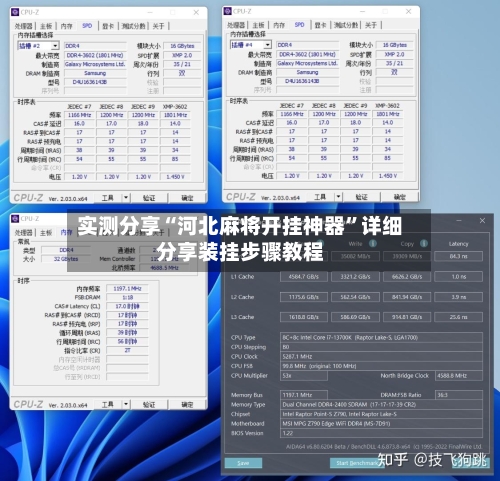Screen dimensions: 500x481
Task: Switch to the 处理器 tab in the memory timings window
Action: (x=24, y=233)
